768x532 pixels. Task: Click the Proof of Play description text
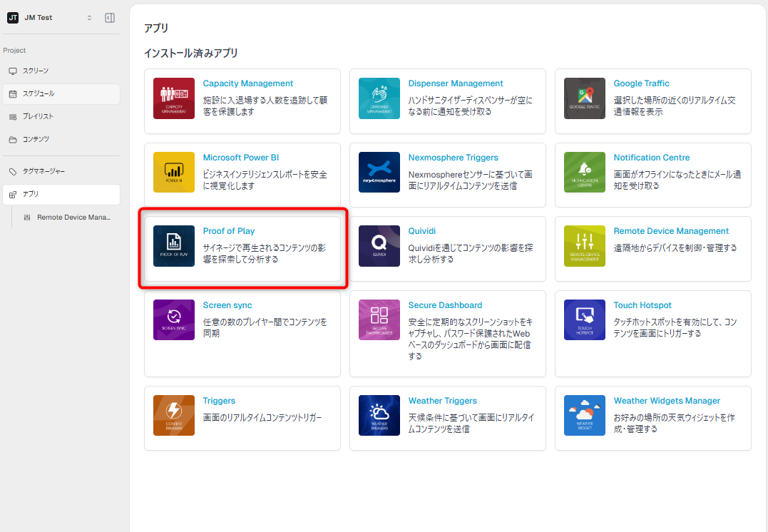(x=265, y=253)
